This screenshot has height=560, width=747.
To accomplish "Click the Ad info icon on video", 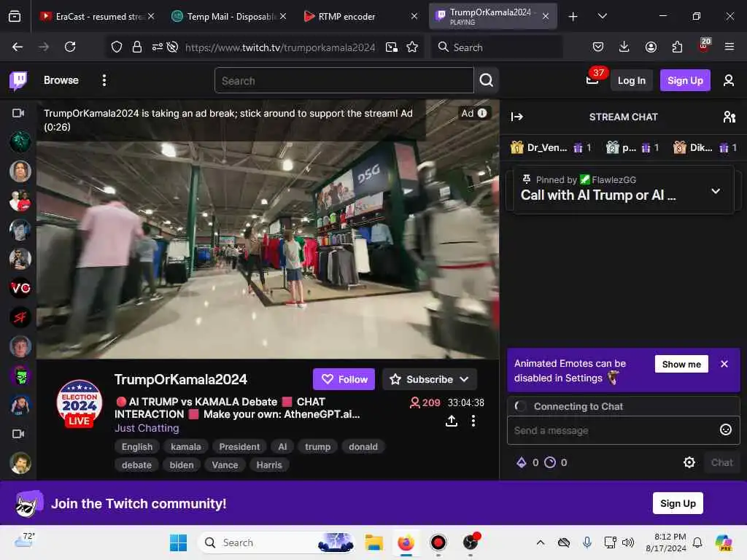I will click(x=483, y=113).
